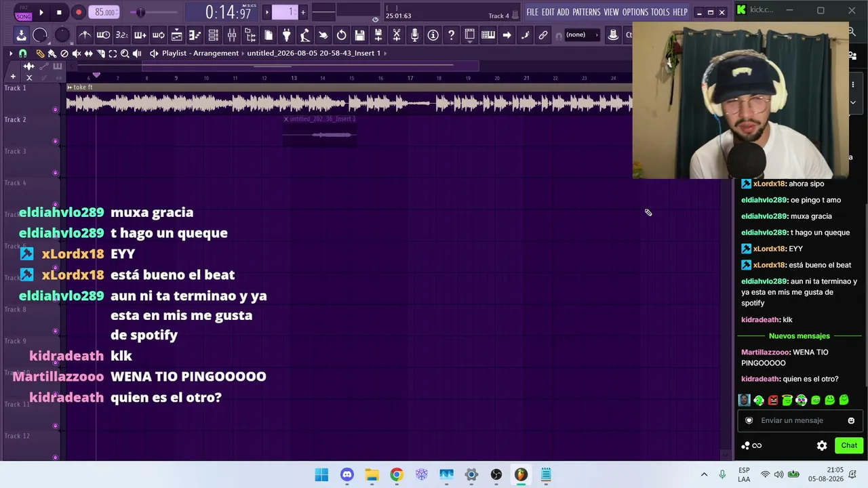868x488 pixels.
Task: Toggle typing keyboard to piano icon
Action: pos(488,35)
